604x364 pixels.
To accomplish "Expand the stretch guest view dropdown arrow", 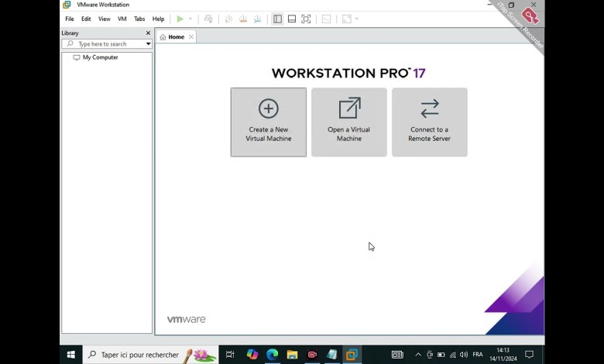I will point(356,19).
